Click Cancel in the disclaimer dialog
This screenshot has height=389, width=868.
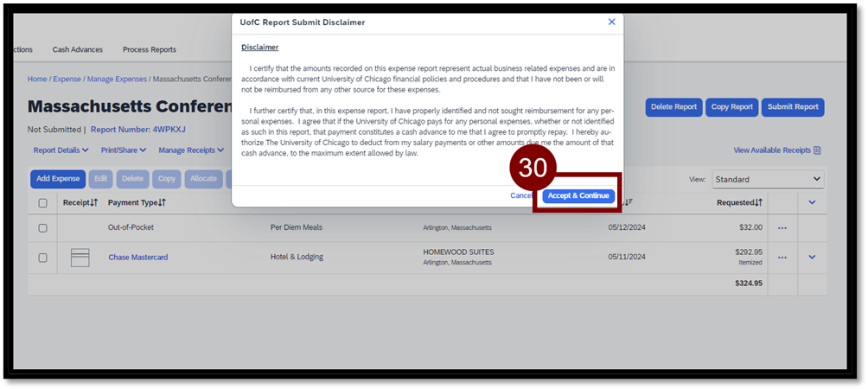[x=521, y=196]
